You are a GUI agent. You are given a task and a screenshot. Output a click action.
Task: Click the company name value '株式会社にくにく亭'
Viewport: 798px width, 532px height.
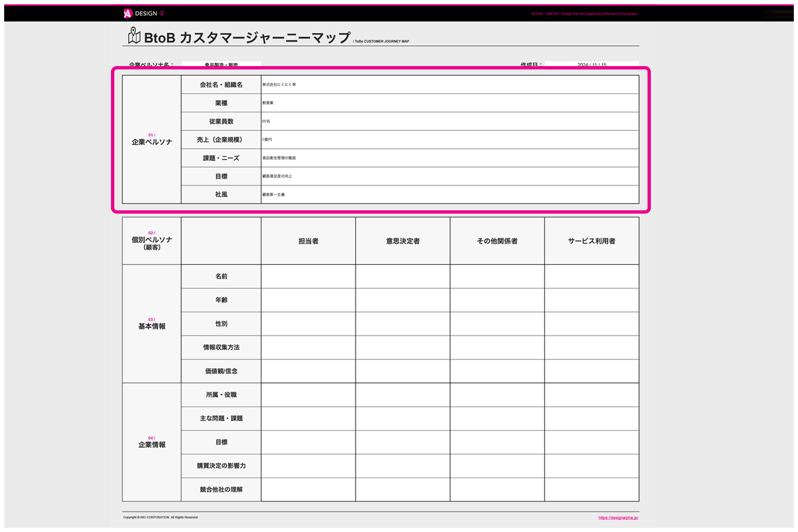click(279, 84)
